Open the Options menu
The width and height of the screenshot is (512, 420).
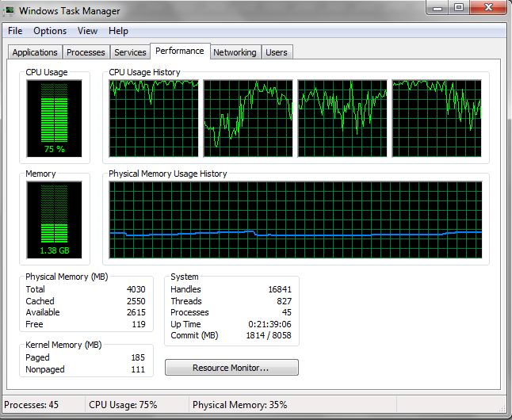[50, 31]
